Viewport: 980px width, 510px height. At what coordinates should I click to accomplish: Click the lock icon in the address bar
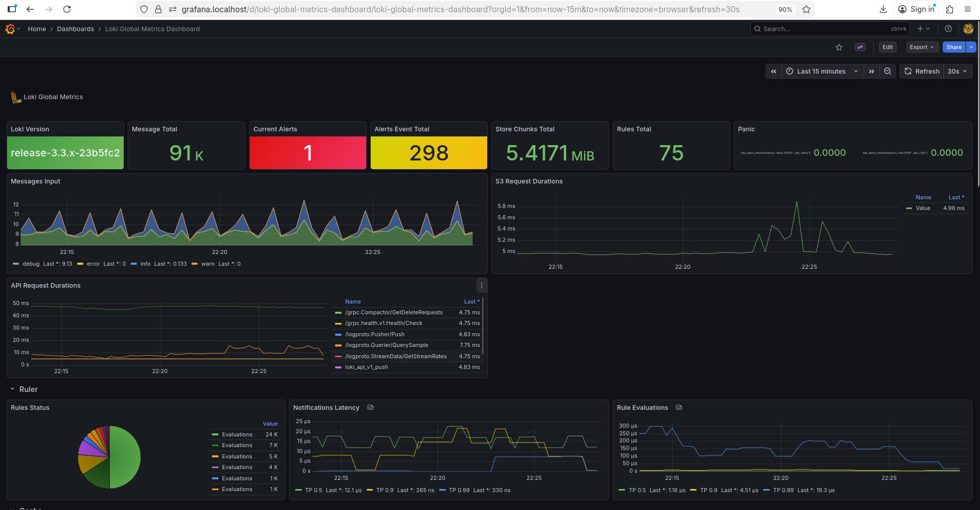pos(158,9)
